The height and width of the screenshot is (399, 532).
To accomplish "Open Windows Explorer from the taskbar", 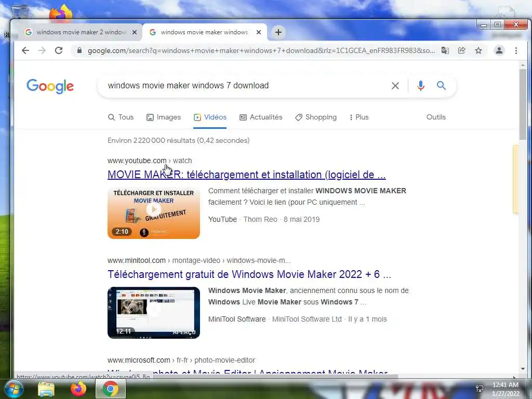I will pos(46,389).
